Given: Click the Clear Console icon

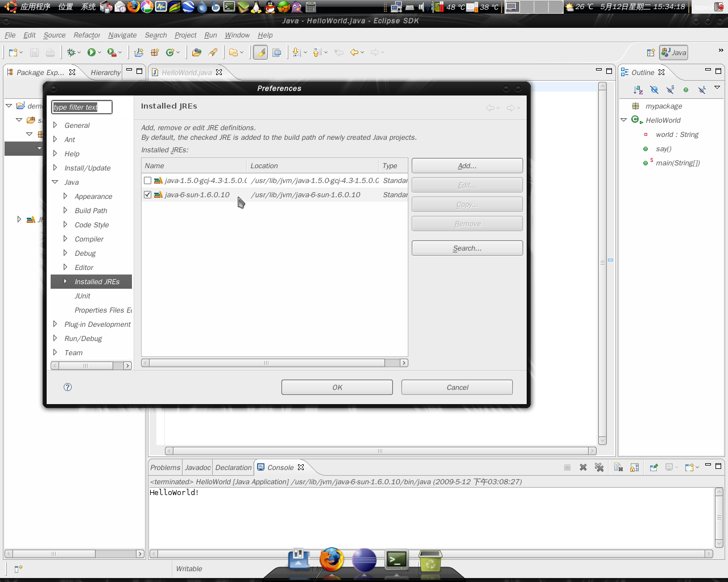Looking at the screenshot, I should click(x=618, y=467).
